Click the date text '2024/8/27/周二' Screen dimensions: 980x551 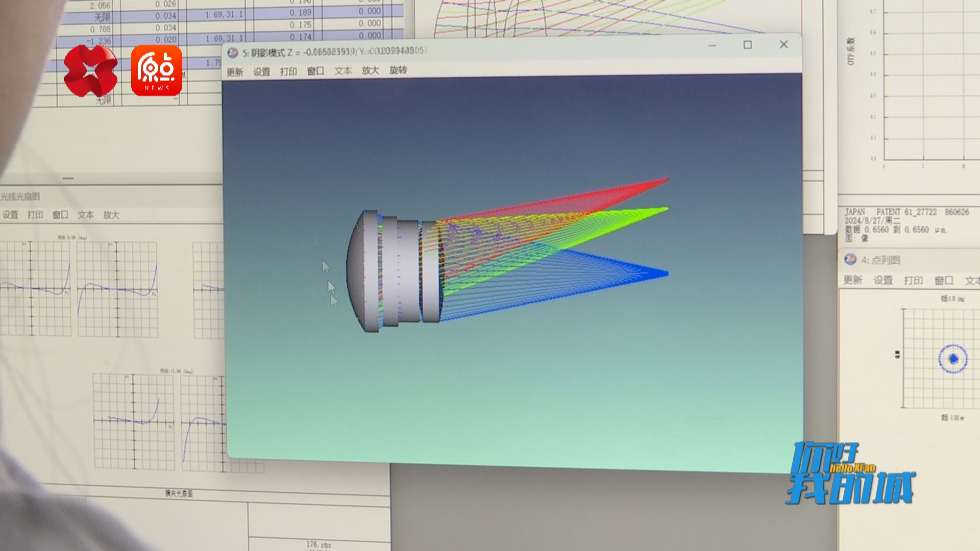(872, 220)
